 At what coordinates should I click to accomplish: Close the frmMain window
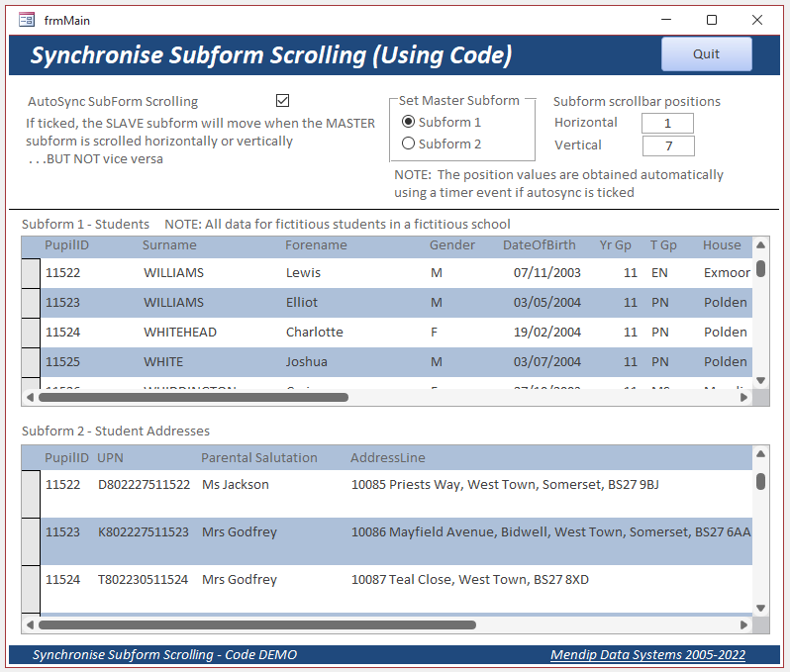(x=756, y=20)
